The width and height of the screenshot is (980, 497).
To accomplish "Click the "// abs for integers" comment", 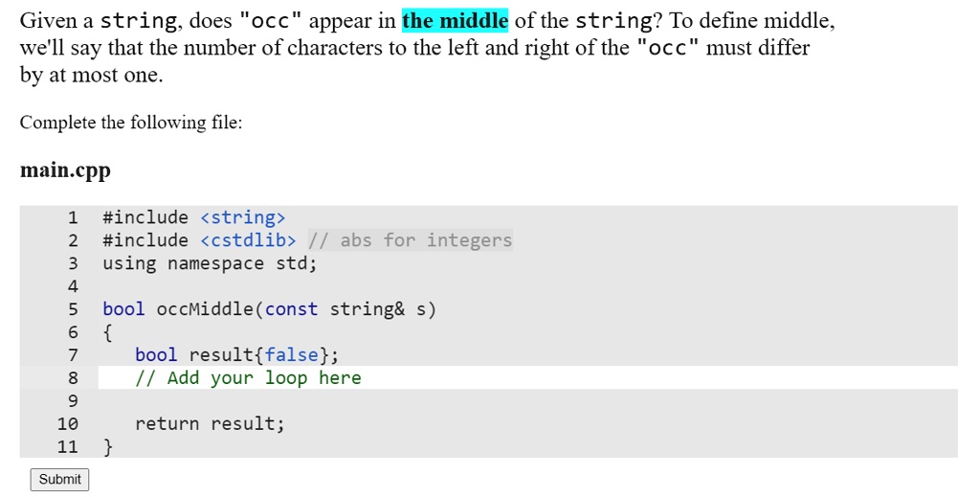I will [410, 240].
